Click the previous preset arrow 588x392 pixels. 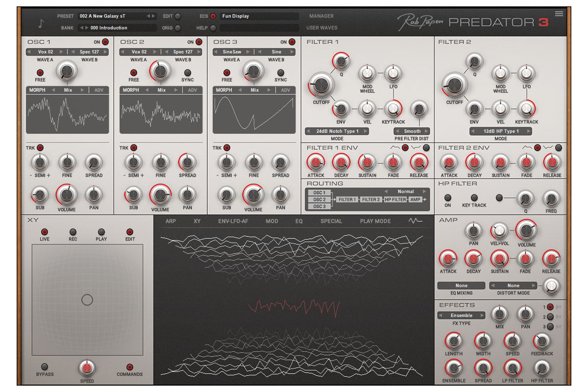pyautogui.click(x=148, y=16)
